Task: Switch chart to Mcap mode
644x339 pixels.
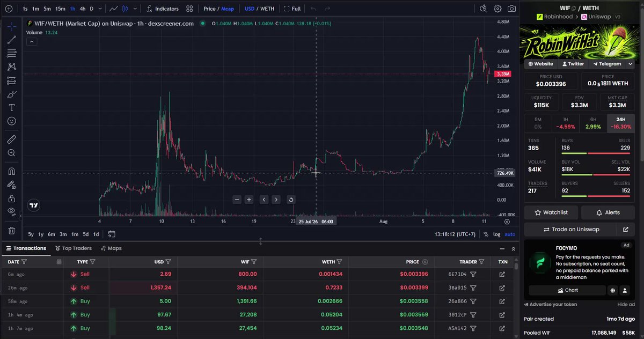Action: (228, 9)
